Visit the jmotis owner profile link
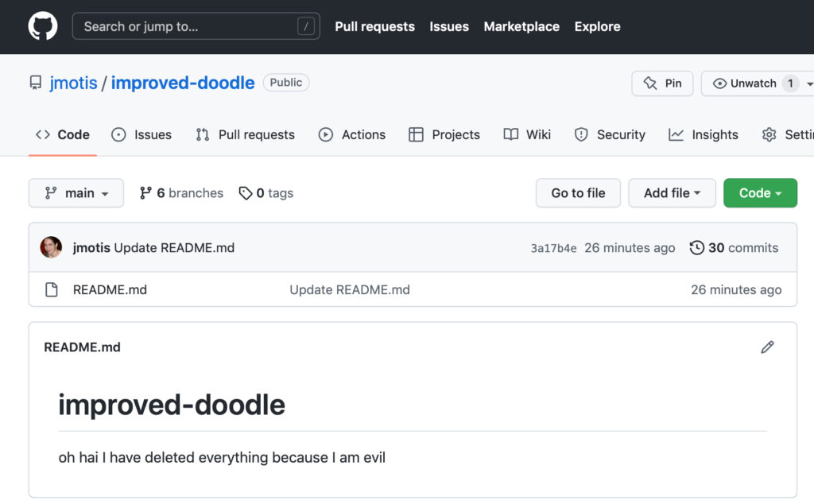 [x=73, y=83]
